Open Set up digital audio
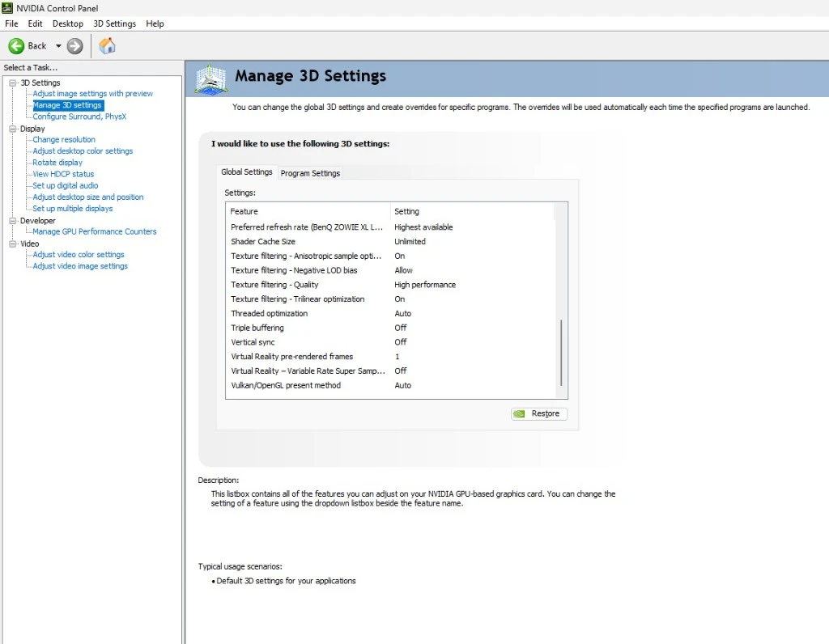Screen dimensions: 829x644 pyautogui.click(x=66, y=185)
